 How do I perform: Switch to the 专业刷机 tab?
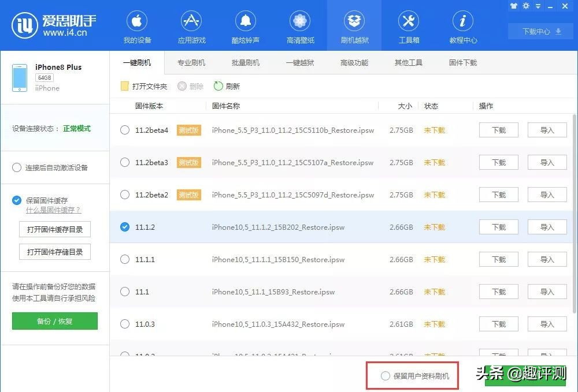pos(191,62)
